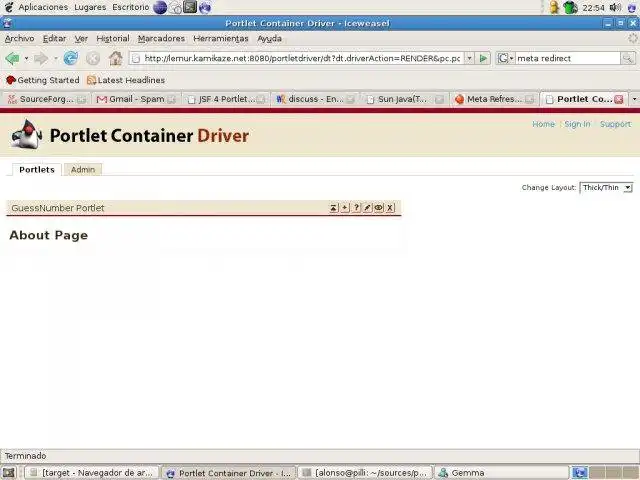The height and width of the screenshot is (480, 640).
Task: Click the workspace switcher first desktop
Action: (579, 473)
